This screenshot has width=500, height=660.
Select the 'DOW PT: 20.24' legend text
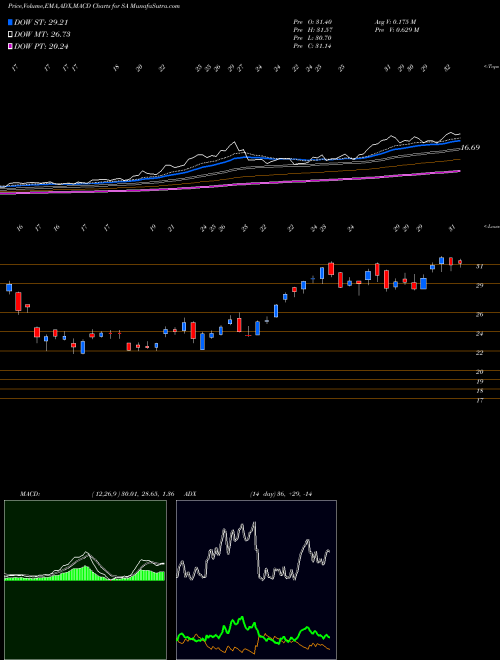click(x=41, y=46)
